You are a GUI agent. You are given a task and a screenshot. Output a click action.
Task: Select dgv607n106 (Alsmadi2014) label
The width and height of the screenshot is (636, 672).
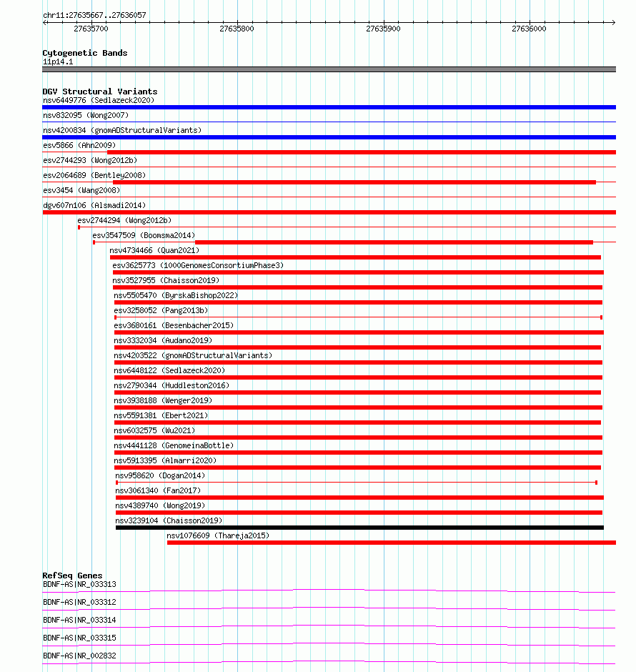(94, 205)
